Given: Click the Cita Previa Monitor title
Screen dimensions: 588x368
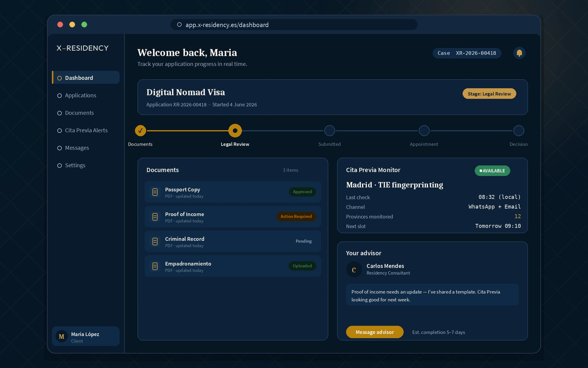Looking at the screenshot, I should (373, 170).
